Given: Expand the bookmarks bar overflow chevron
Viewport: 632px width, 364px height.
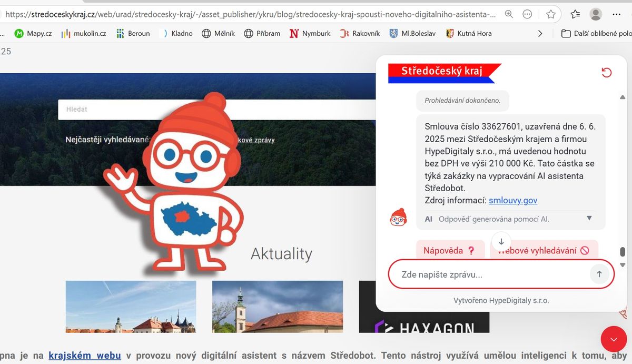Looking at the screenshot, I should pyautogui.click(x=540, y=33).
